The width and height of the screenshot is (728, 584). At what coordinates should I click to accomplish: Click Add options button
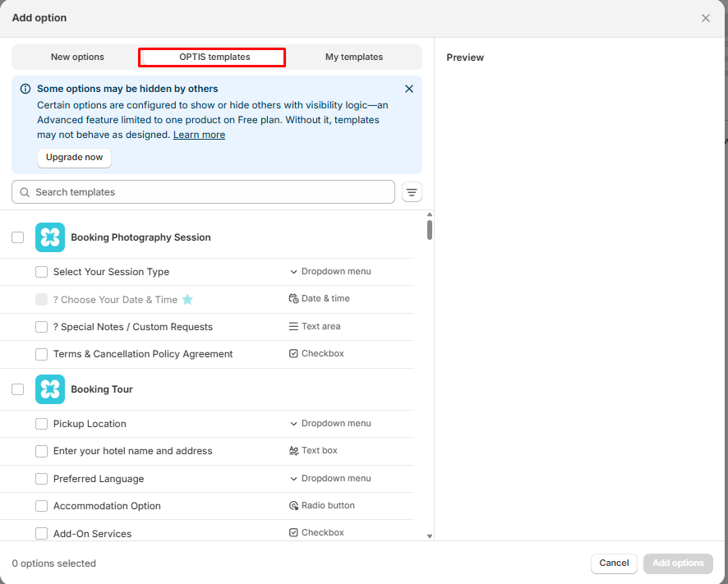678,563
